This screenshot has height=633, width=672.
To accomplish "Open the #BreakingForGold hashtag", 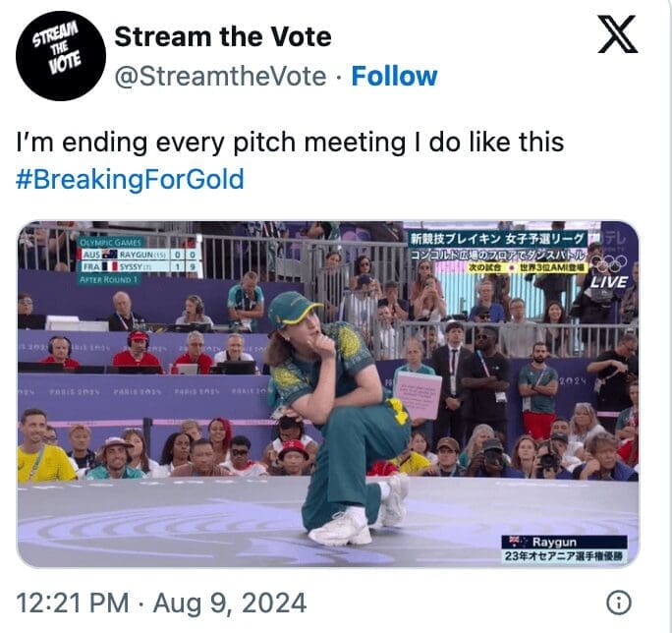I will click(x=130, y=179).
